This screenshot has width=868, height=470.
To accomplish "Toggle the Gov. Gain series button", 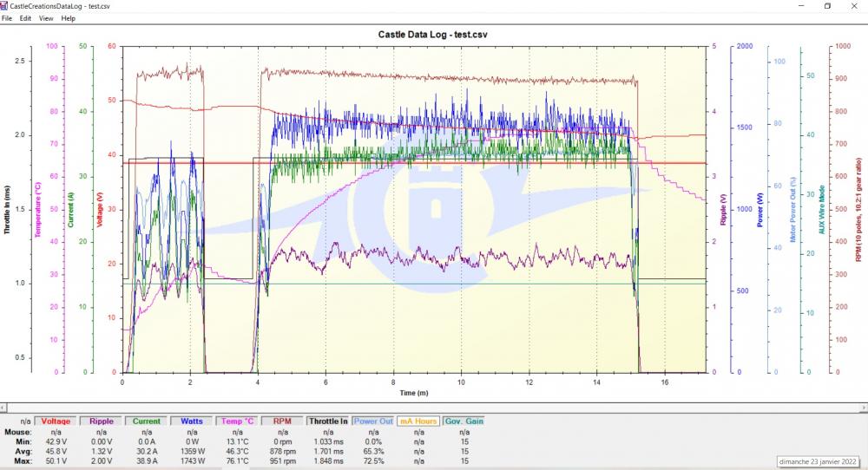I will (464, 421).
